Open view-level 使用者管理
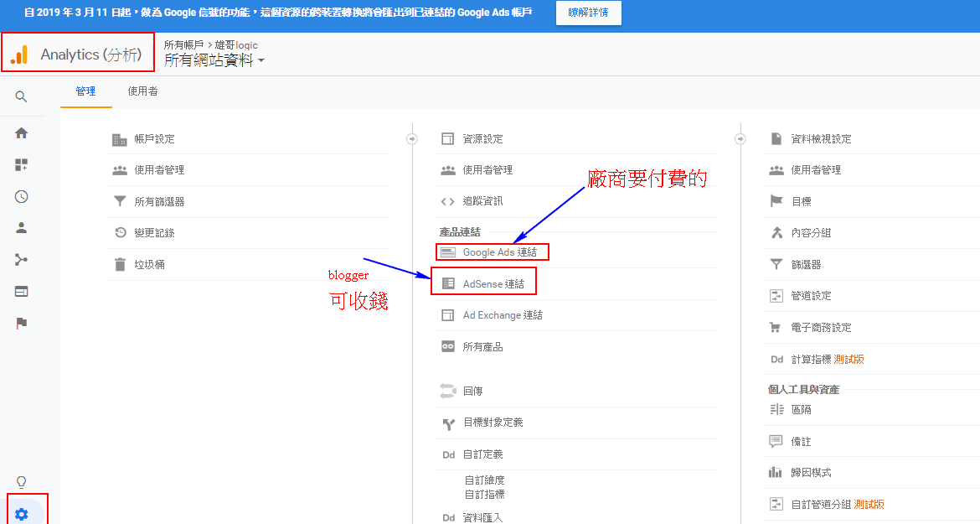The height and width of the screenshot is (524, 980). tap(816, 170)
